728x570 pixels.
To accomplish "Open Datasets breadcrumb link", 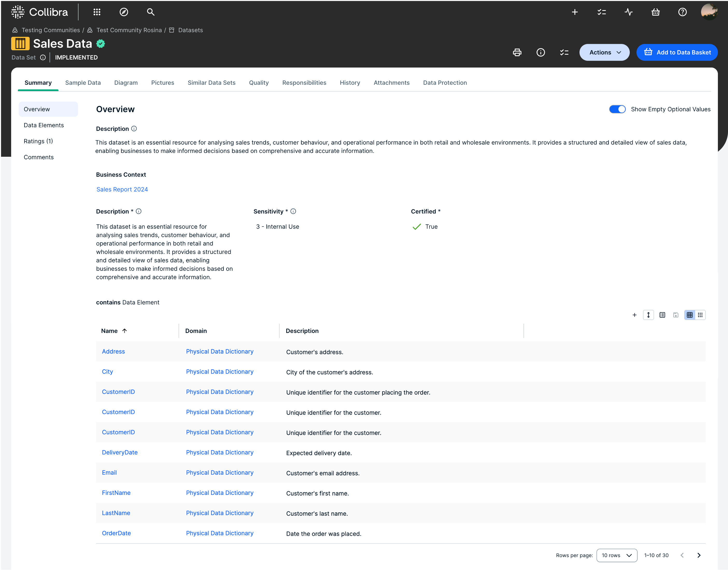I will point(190,30).
